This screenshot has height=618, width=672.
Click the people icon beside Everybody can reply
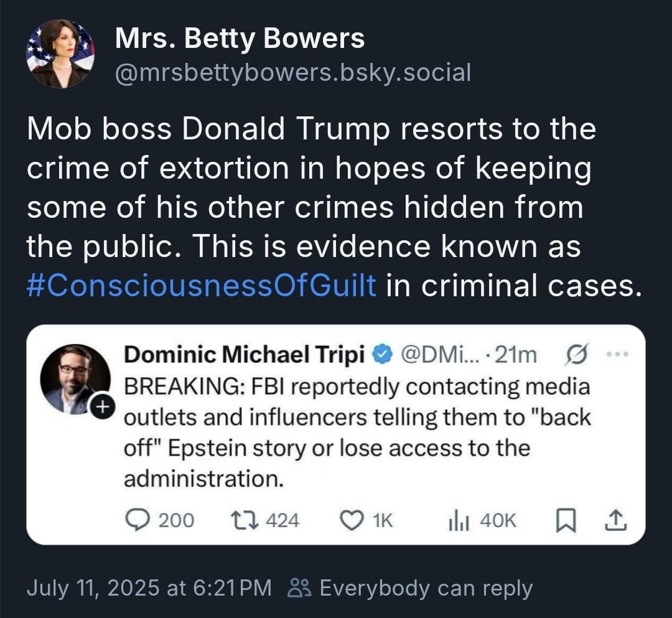coord(301,588)
